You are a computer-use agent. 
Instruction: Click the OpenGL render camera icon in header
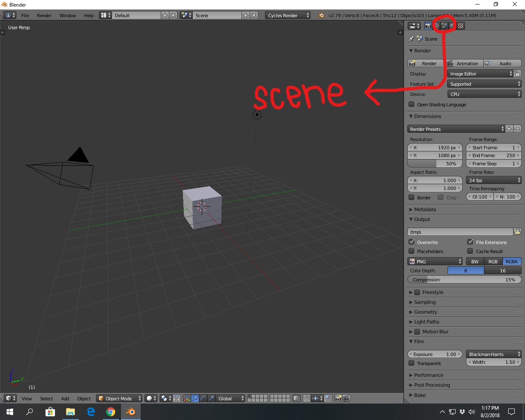pyautogui.click(x=338, y=398)
